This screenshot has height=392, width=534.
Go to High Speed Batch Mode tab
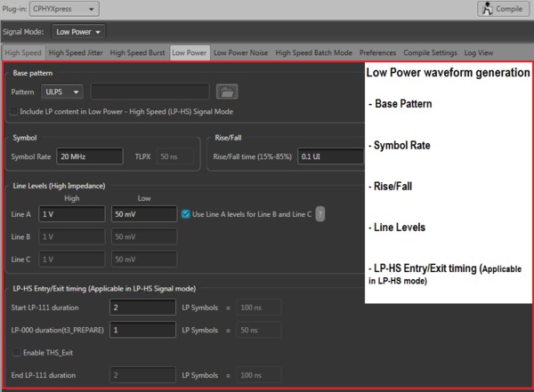313,52
